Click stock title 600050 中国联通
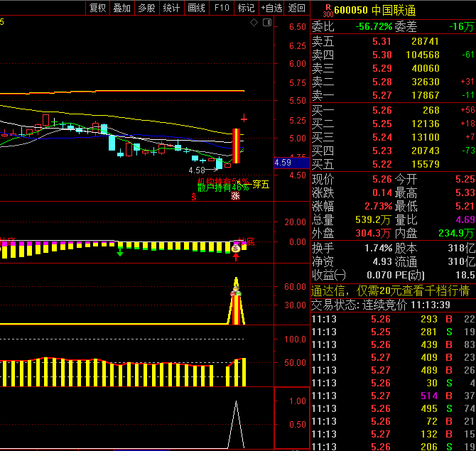This screenshot has width=476, height=451. point(374,11)
